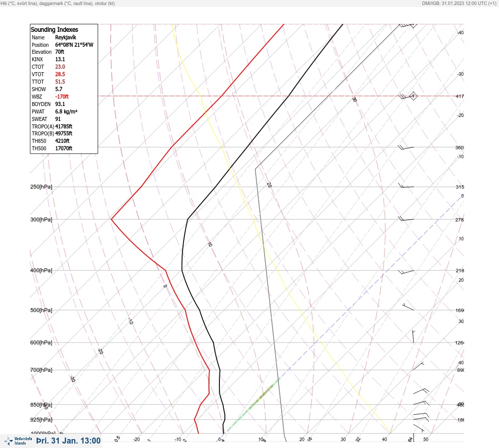Click the WBZ value -170ft
Viewport: 499px width, 448px height.
pos(62,97)
